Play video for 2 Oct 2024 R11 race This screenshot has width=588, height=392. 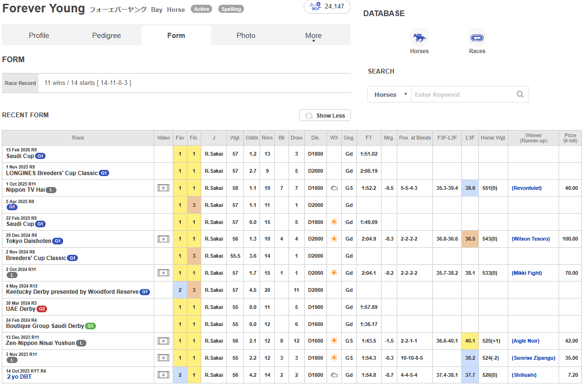163,273
